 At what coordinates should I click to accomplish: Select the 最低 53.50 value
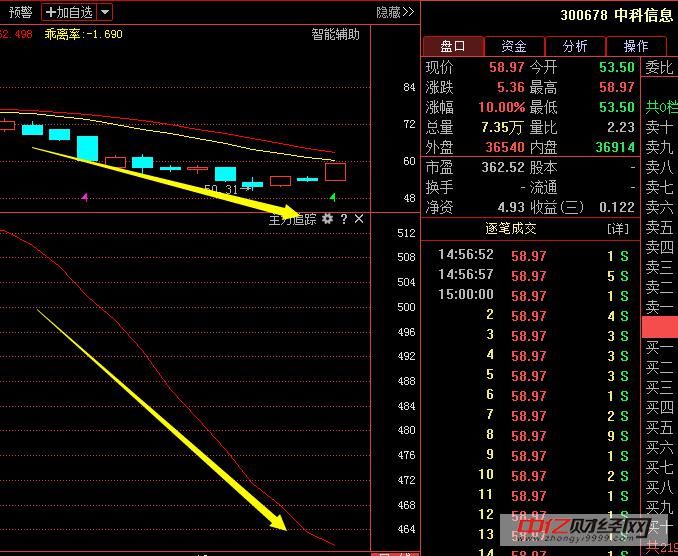[617, 107]
